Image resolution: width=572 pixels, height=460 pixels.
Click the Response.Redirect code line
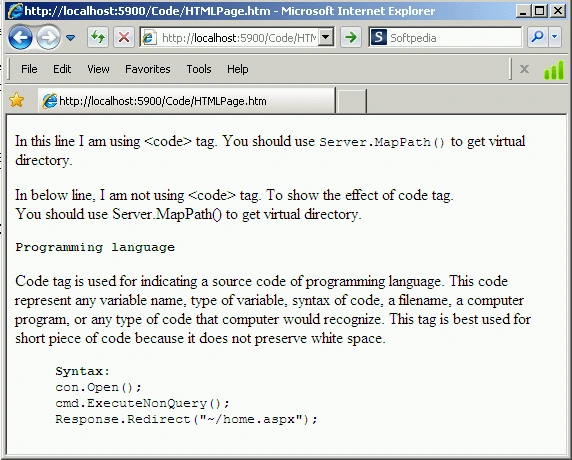coord(186,419)
